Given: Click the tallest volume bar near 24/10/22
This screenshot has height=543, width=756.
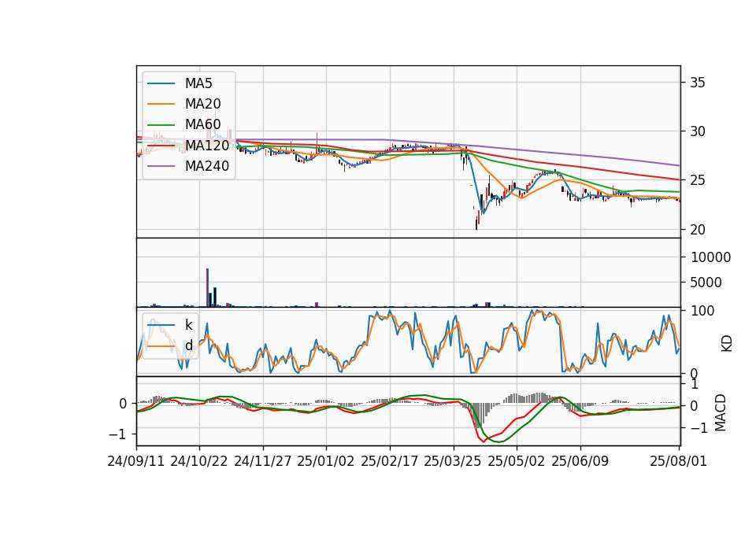Looking at the screenshot, I should click(207, 288).
